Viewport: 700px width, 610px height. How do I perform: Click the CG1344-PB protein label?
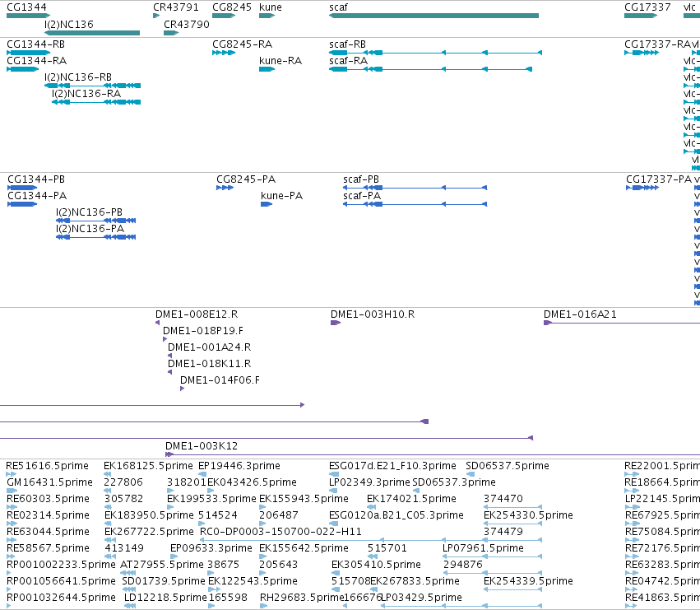36,179
